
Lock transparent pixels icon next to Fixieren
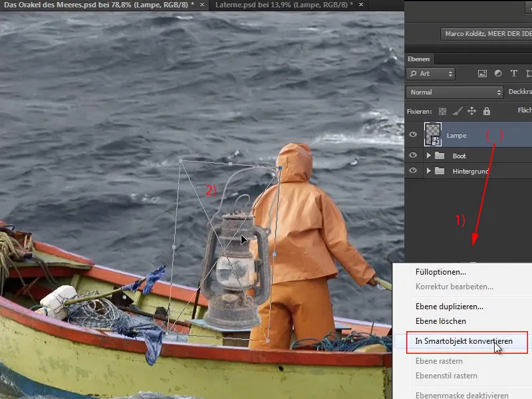coord(442,111)
